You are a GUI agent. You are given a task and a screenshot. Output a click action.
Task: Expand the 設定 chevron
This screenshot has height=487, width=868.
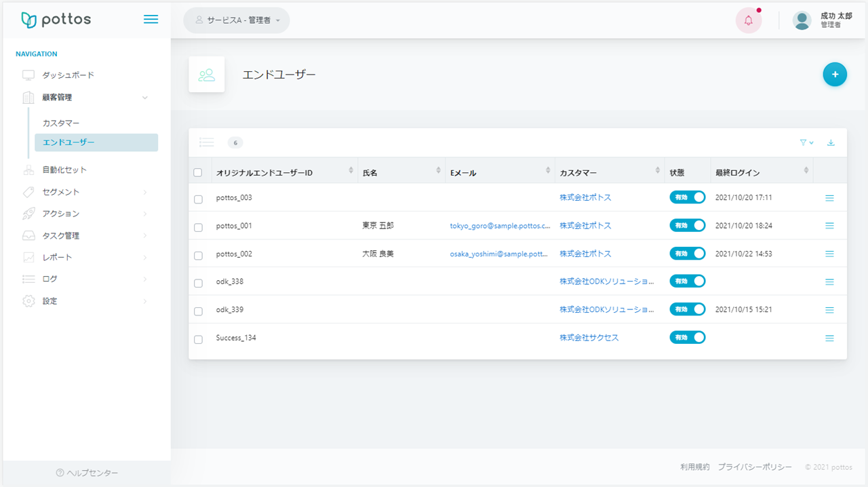click(144, 300)
